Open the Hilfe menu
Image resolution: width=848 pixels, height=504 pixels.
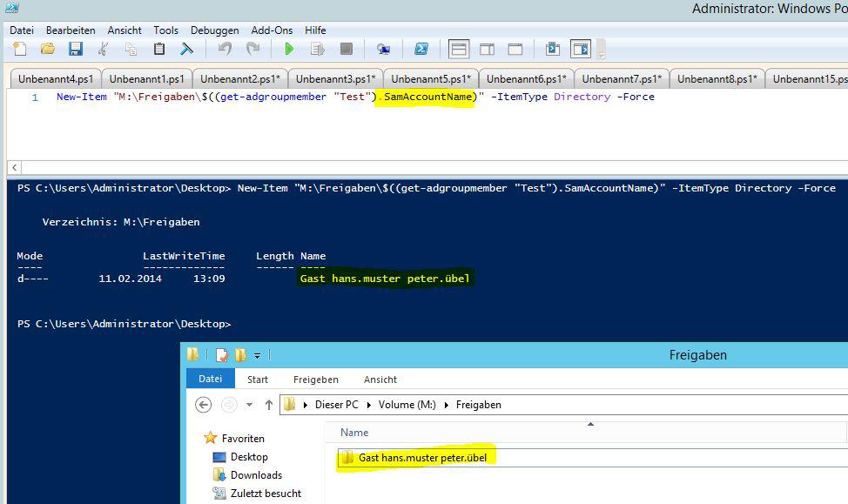(x=315, y=30)
